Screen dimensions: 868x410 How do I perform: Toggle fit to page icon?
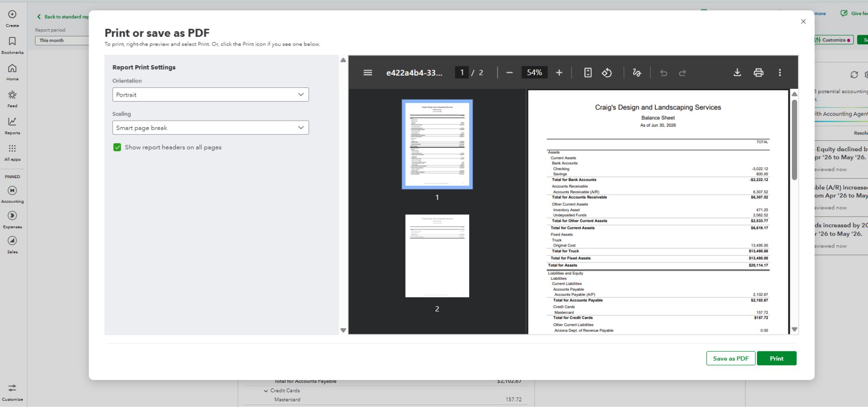[x=588, y=72]
